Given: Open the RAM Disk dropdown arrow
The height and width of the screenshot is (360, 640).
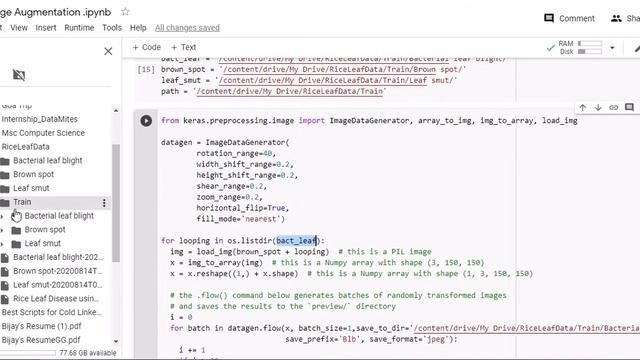Looking at the screenshot, I should coord(612,48).
